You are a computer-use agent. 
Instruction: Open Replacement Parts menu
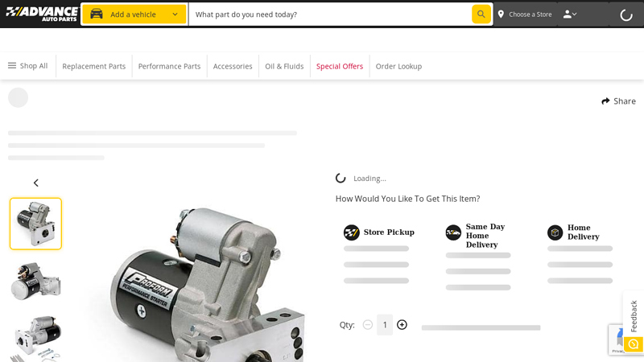point(93,66)
